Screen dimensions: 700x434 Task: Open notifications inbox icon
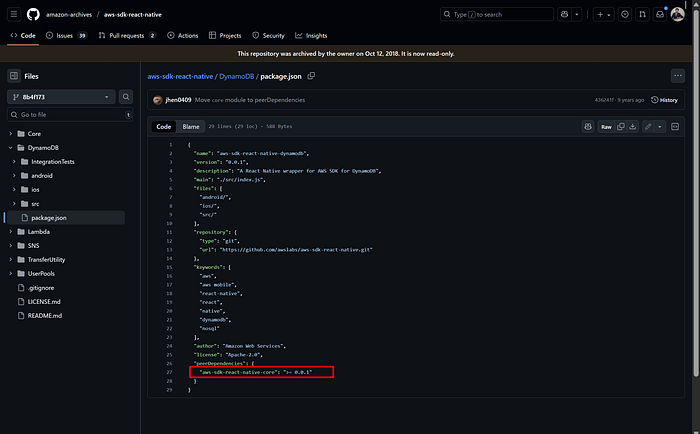[x=660, y=14]
